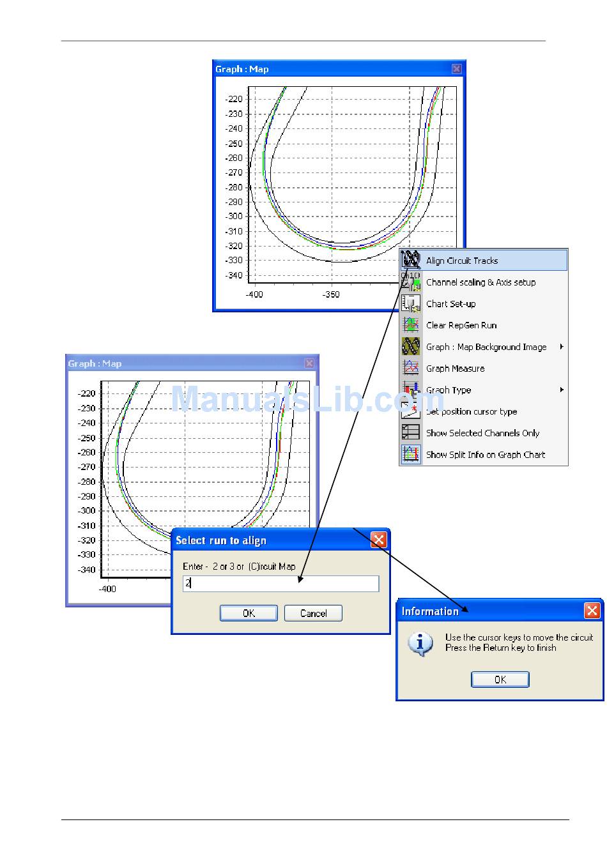This screenshot has height=868, width=607.
Task: Dismiss the Information dialog with OK
Action: (500, 680)
